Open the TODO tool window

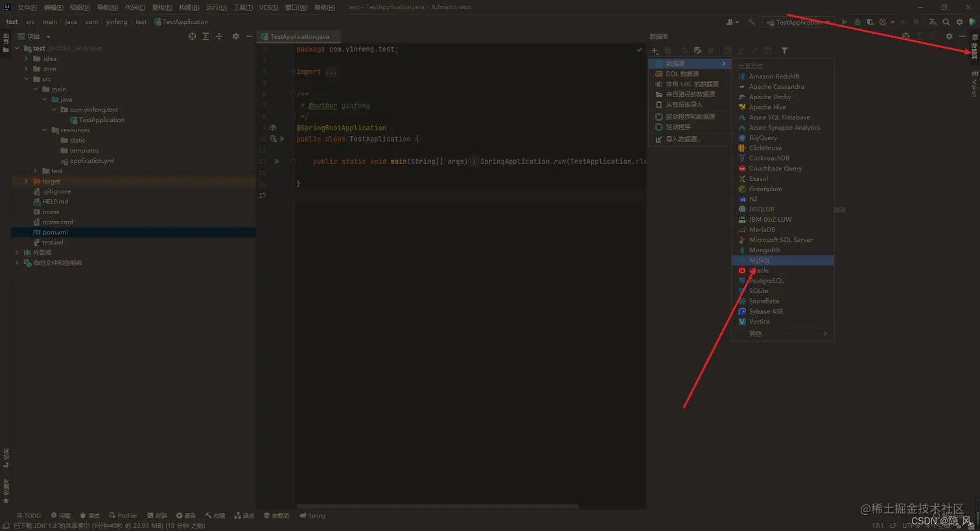point(29,516)
